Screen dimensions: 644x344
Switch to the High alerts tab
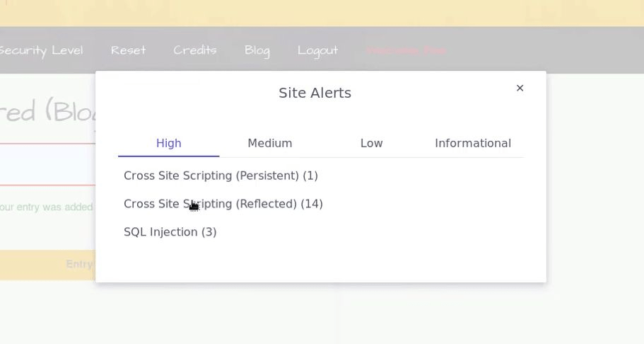coord(168,143)
